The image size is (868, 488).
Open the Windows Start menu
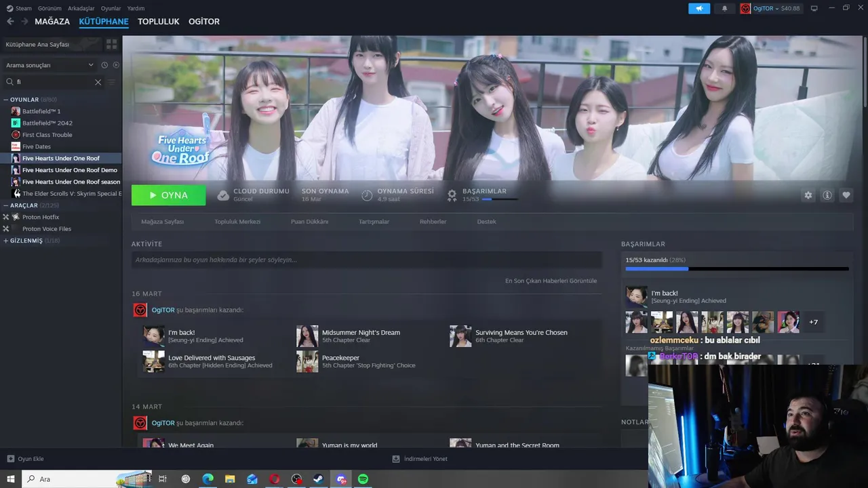[x=11, y=479]
